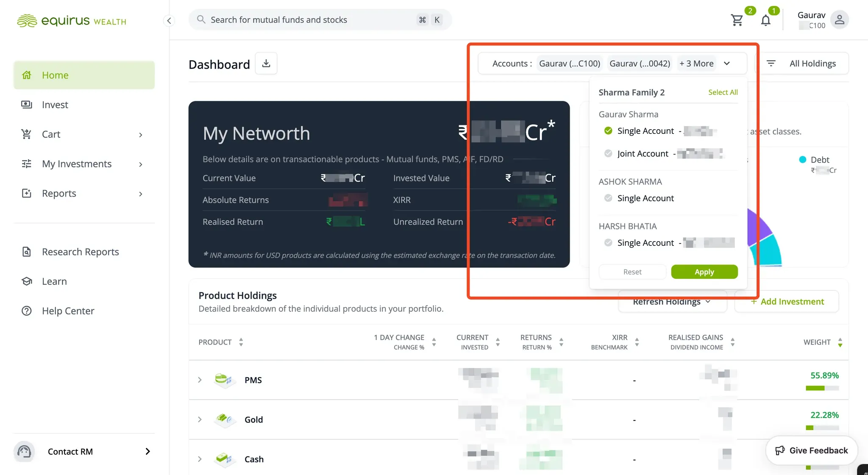
Task: Click the Debt legend color dot
Action: click(802, 160)
